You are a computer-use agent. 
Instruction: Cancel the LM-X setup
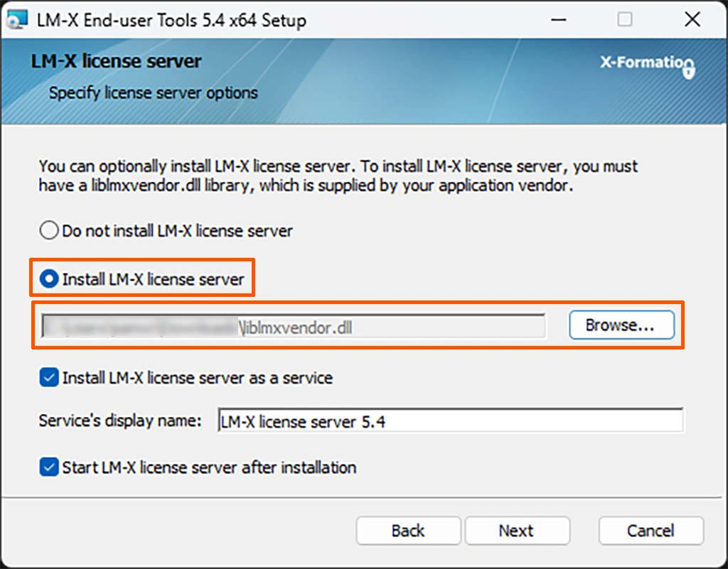[651, 531]
